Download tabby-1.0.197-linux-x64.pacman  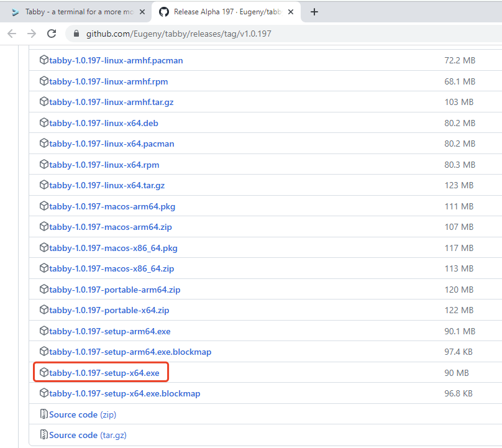pos(112,144)
